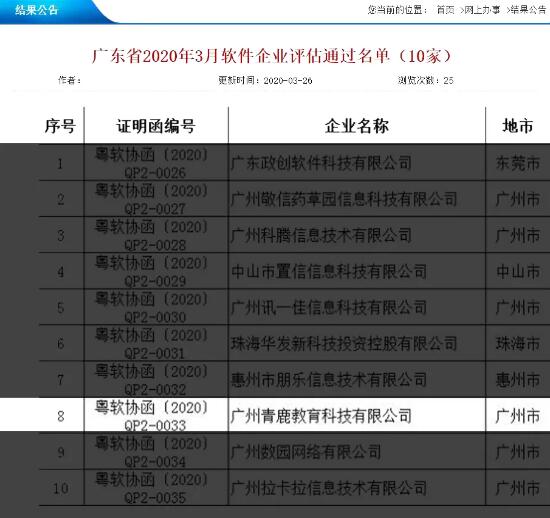Select company 广东政创软件科技有限公司
Image resolution: width=550 pixels, height=518 pixels.
[x=321, y=163]
